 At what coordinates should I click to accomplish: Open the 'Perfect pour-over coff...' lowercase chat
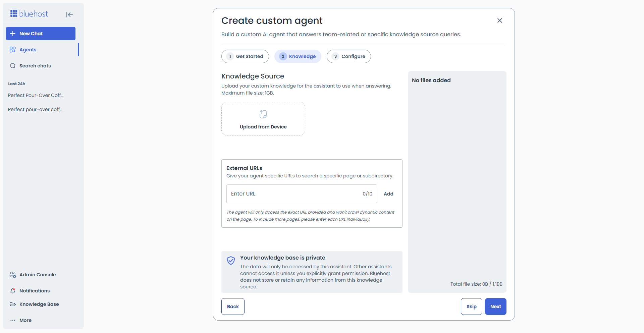[x=36, y=109]
